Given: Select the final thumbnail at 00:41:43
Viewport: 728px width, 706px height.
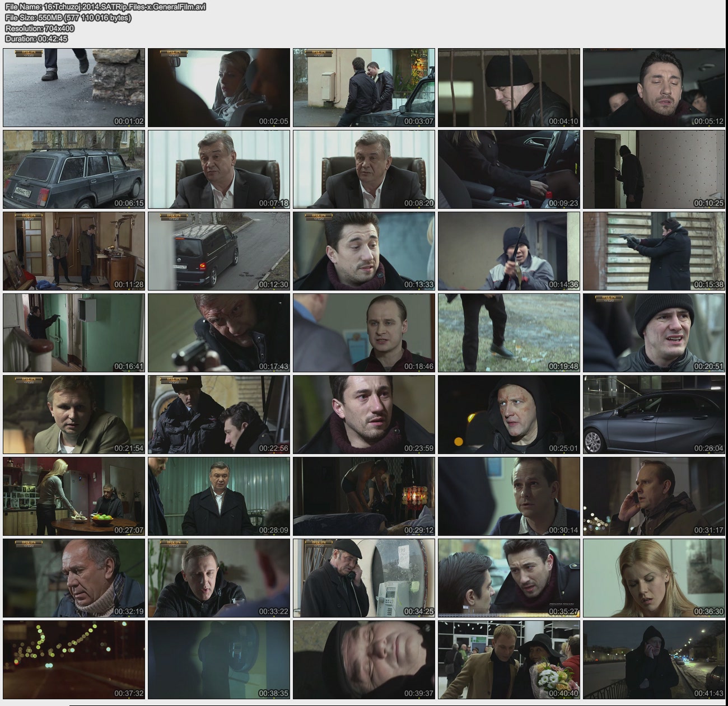Looking at the screenshot, I should tap(654, 660).
